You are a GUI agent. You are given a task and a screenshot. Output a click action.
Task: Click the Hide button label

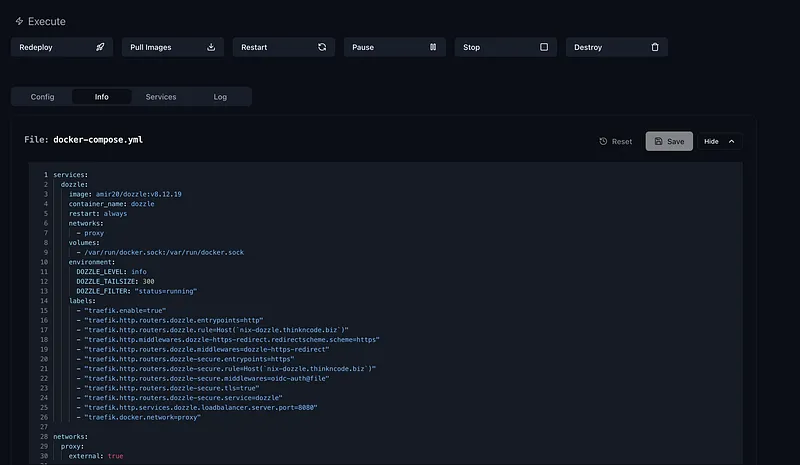tap(711, 141)
